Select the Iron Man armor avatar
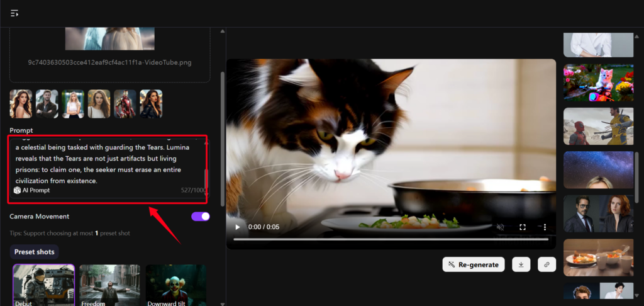 coord(125,104)
